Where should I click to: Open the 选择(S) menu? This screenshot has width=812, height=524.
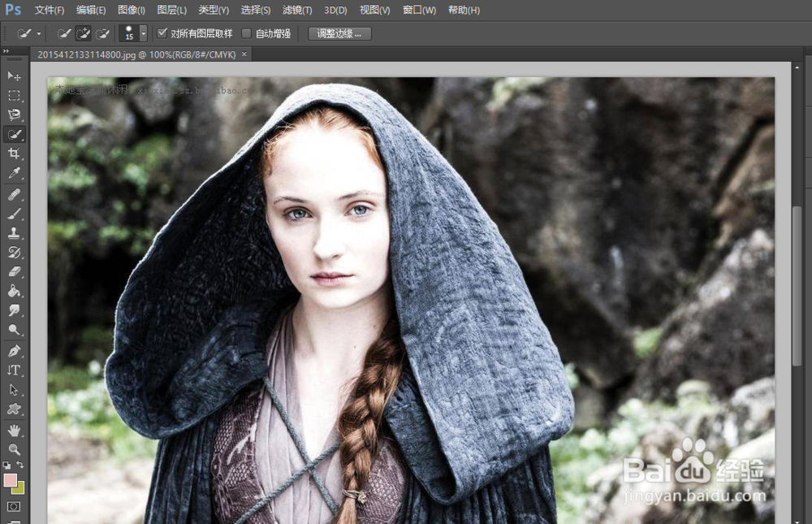click(255, 10)
